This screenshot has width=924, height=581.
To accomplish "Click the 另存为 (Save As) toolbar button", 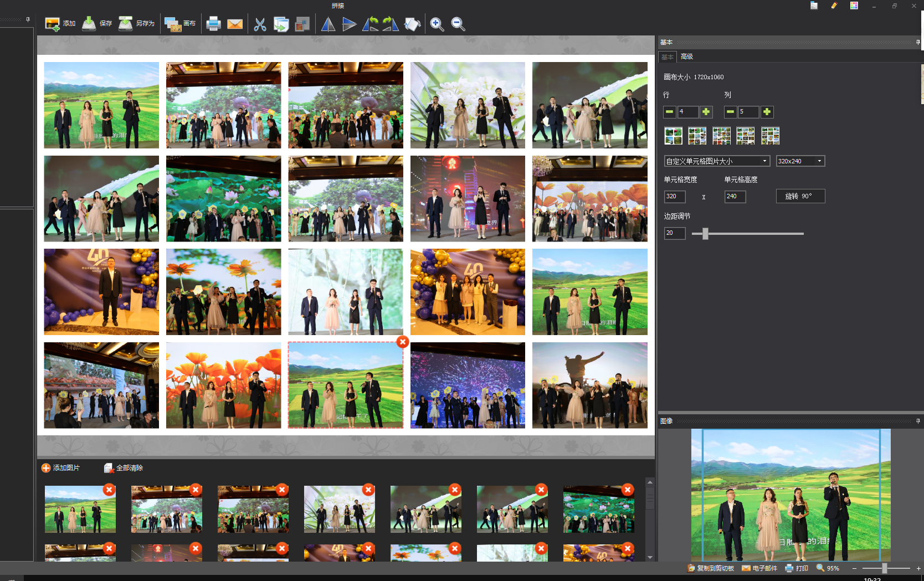I will 137,24.
